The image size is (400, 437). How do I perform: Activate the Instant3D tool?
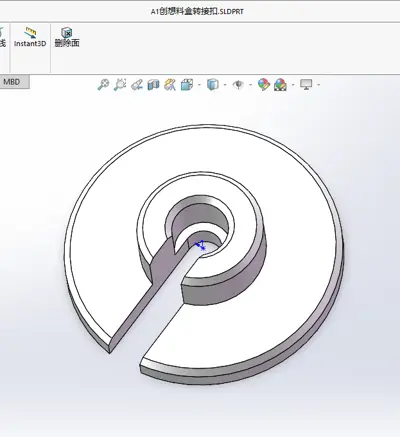[30, 37]
